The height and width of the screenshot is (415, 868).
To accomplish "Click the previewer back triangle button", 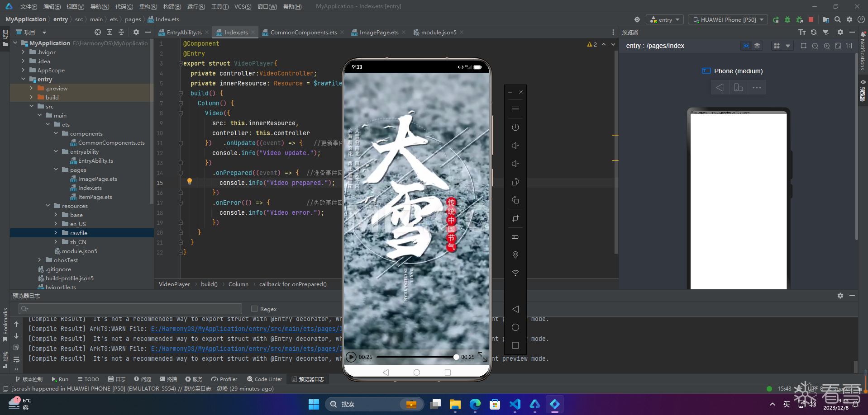I will 720,88.
